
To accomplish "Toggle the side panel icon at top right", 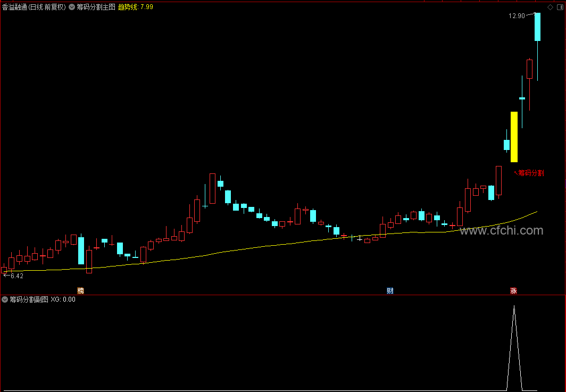I will click(560, 7).
